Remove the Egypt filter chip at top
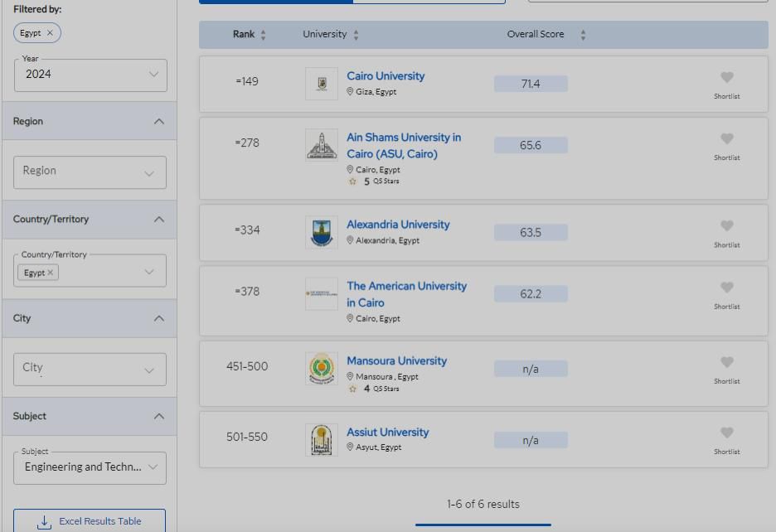Viewport: 776px width, 532px height. click(50, 33)
